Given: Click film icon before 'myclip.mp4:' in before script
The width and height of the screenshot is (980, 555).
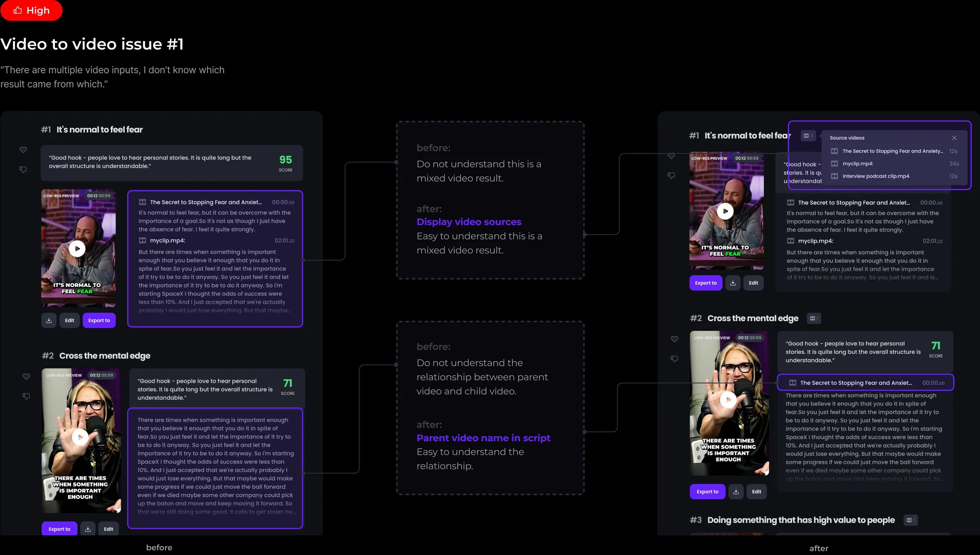Looking at the screenshot, I should (x=142, y=240).
